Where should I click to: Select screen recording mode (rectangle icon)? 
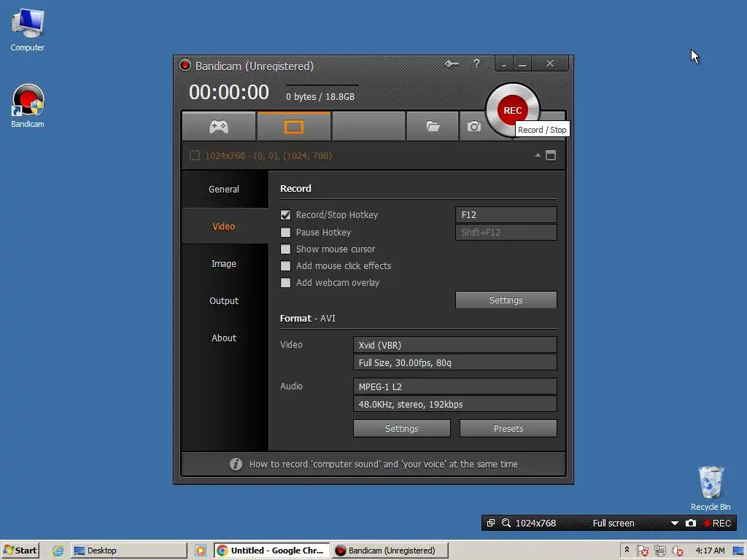click(x=293, y=127)
